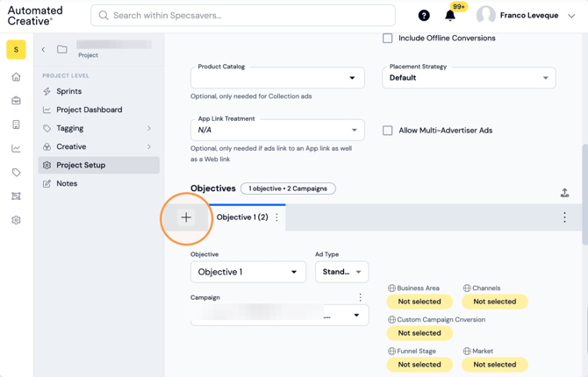Check Allow Multi-Advertiser Ads

[x=387, y=131]
